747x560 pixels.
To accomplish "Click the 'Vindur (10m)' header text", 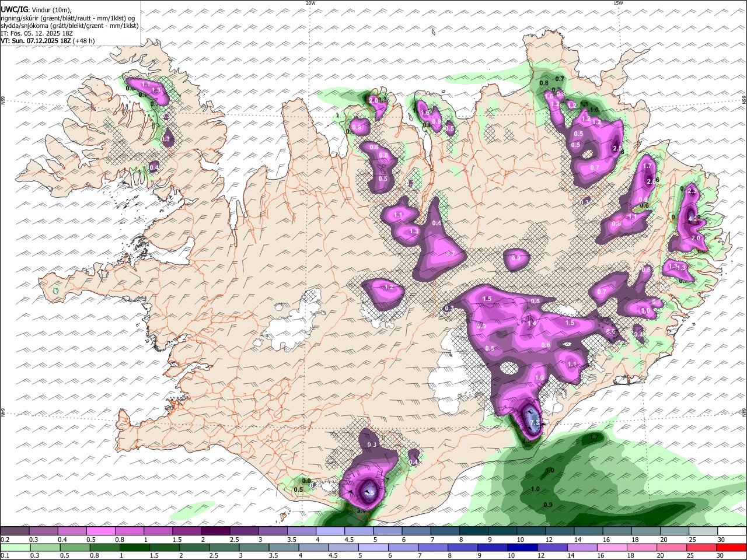I will [x=51, y=10].
